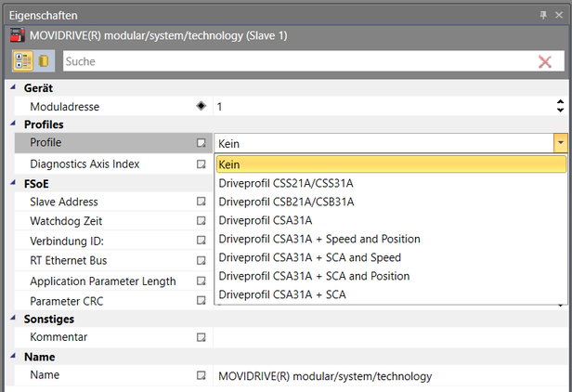
Task: Click the marker icon beside Slave Address
Action: click(x=201, y=202)
